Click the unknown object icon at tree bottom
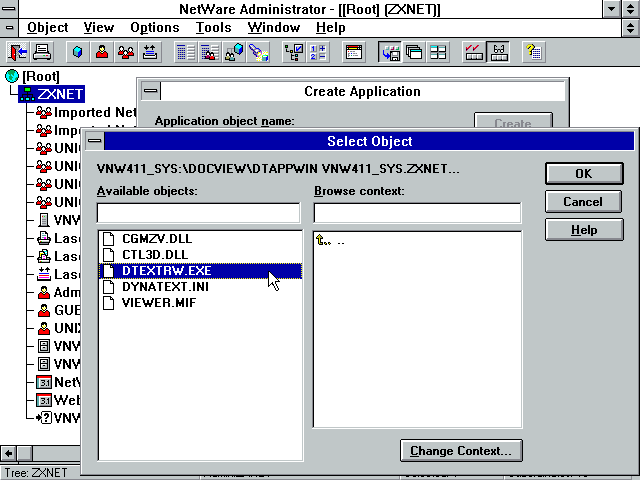The width and height of the screenshot is (640, 480). coord(44,418)
